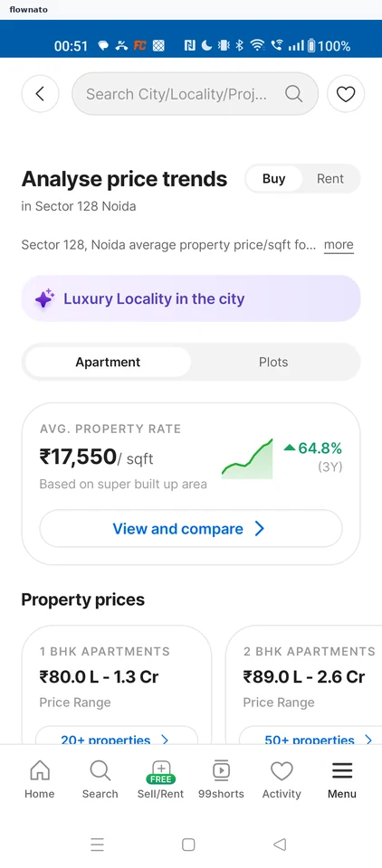Viewport: 382px width, 868px height.
Task: Tap the back arrow button
Action: 40,94
